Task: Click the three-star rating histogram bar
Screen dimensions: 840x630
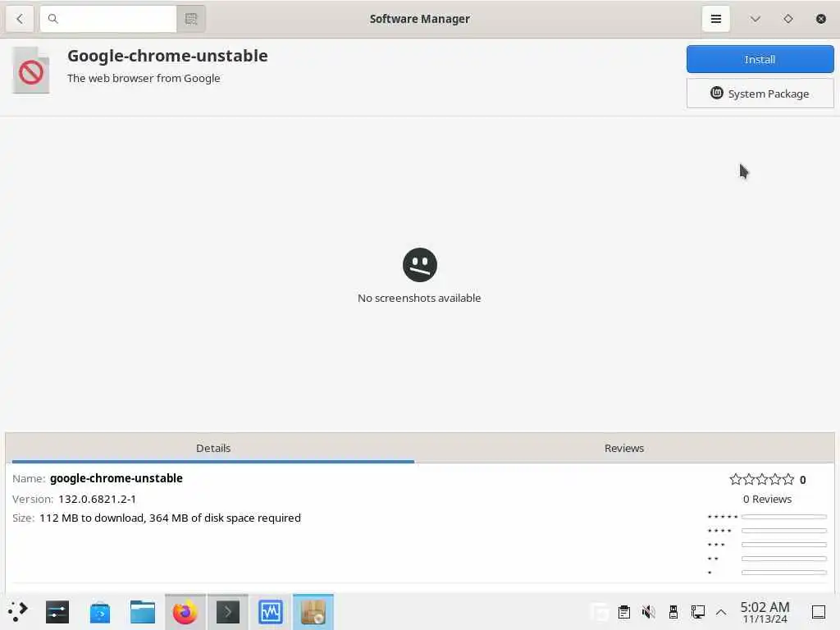Action: click(783, 545)
